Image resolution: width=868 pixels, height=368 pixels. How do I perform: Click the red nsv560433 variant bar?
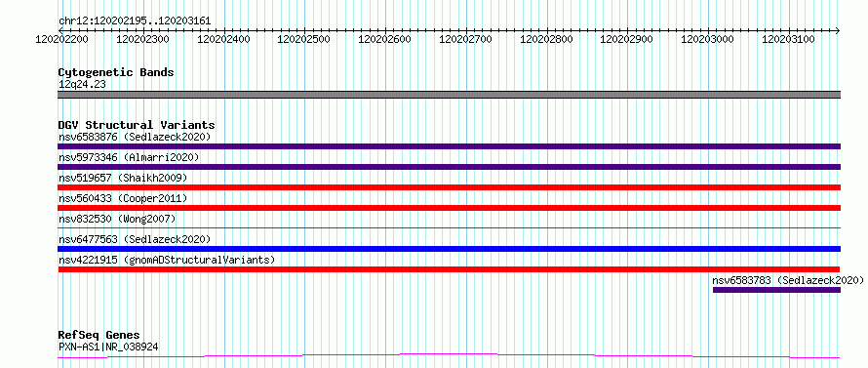pos(449,208)
